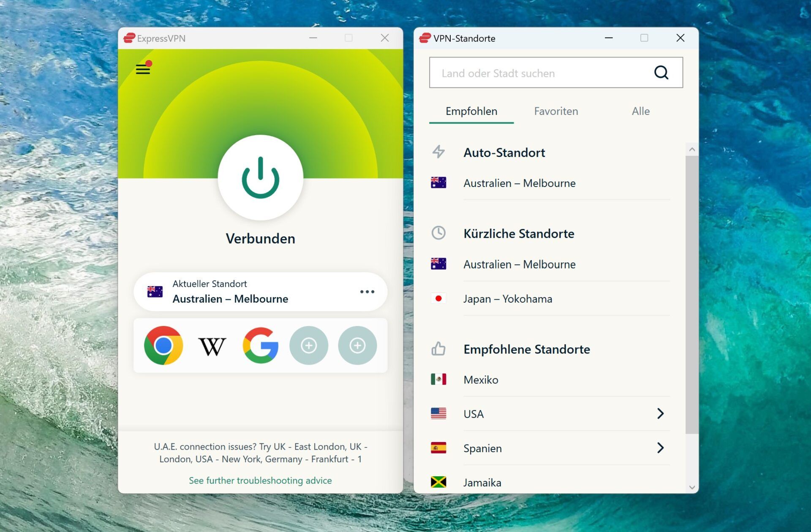This screenshot has height=532, width=811.
Task: Click the U.A.E. connection issues message
Action: [261, 453]
